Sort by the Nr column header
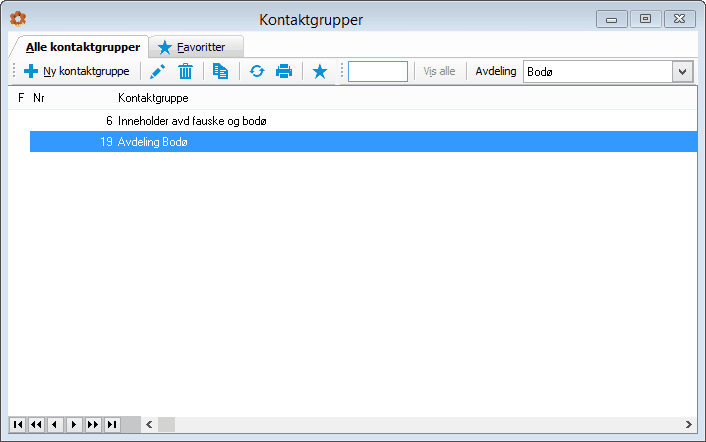Screen dimensions: 706x442 39,98
